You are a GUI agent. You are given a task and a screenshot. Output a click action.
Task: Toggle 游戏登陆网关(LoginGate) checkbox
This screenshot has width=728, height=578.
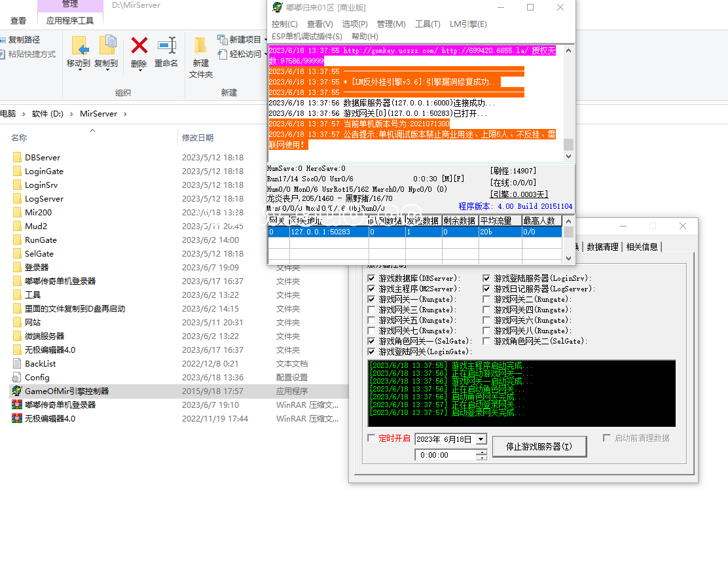(371, 352)
